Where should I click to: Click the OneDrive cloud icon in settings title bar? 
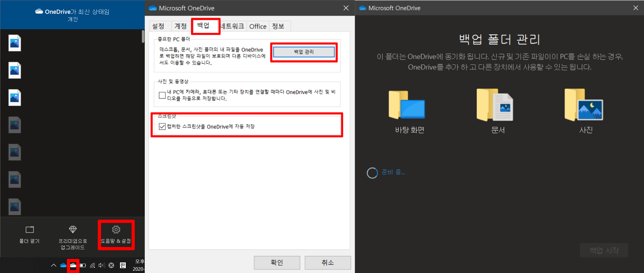pyautogui.click(x=153, y=8)
